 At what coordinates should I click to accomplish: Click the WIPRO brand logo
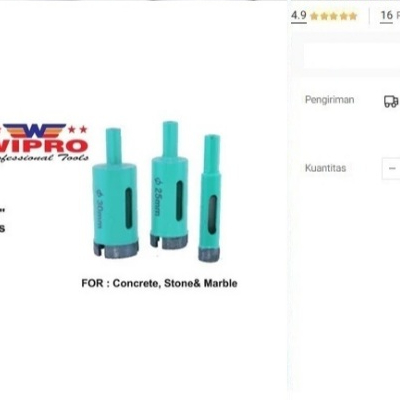pyautogui.click(x=44, y=143)
